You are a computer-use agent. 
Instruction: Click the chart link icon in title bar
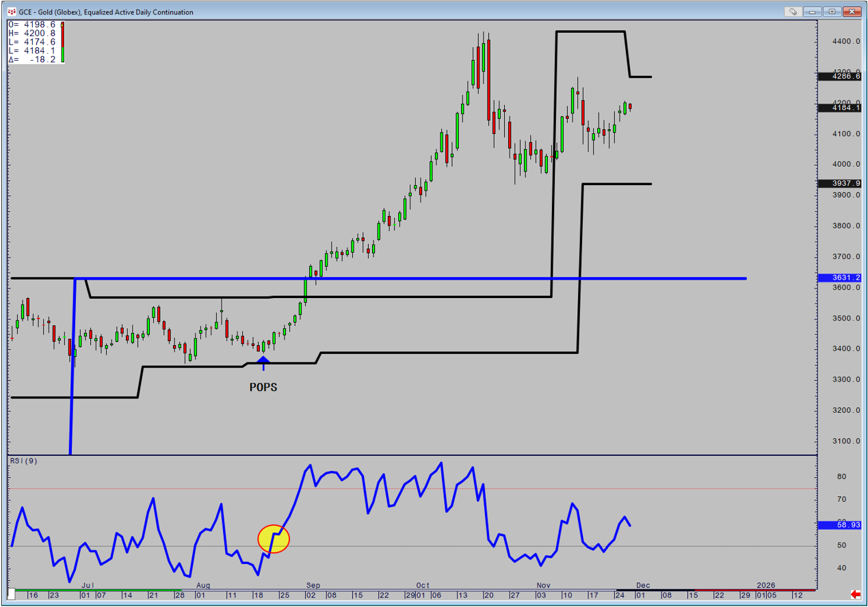coord(792,12)
